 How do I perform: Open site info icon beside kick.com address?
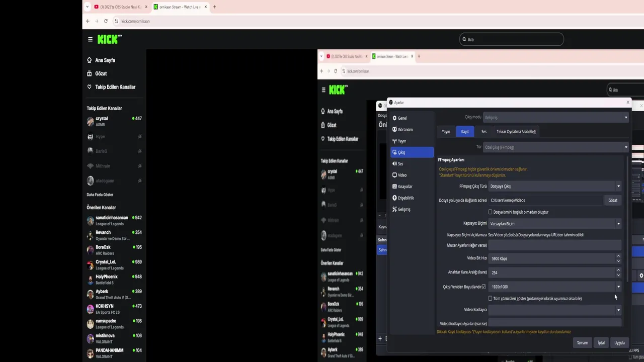116,21
